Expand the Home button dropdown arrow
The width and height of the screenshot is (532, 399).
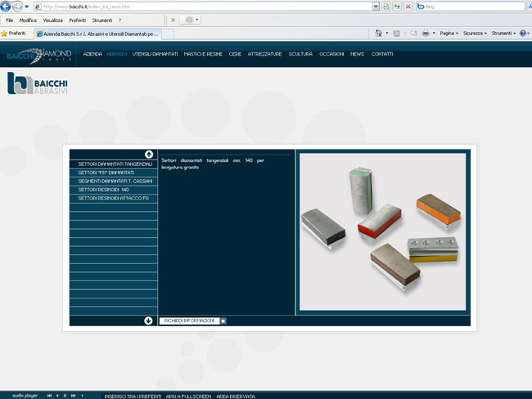pos(387,34)
